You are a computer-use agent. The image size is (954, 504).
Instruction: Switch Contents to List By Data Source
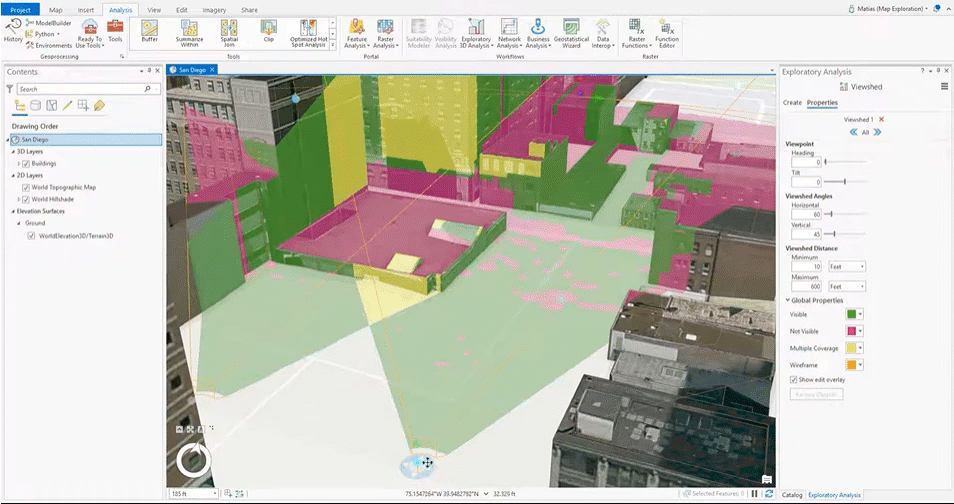36,106
